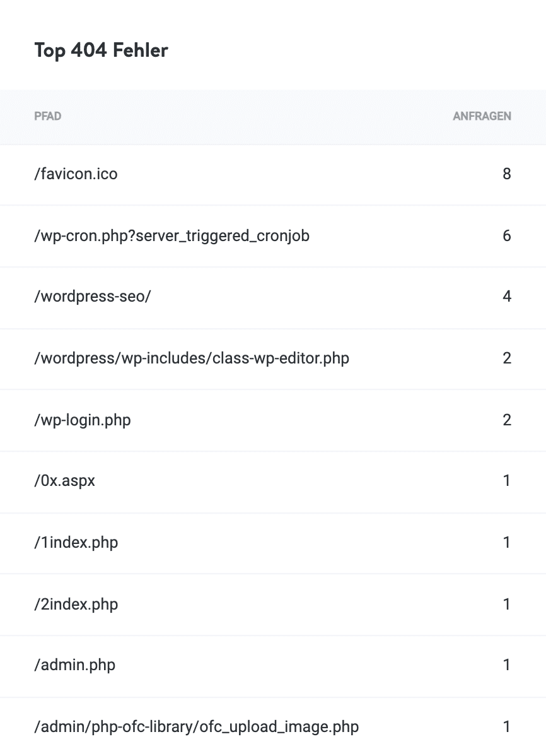546x756 pixels.
Task: Click the Top 404 Fehler heading
Action: (x=101, y=50)
